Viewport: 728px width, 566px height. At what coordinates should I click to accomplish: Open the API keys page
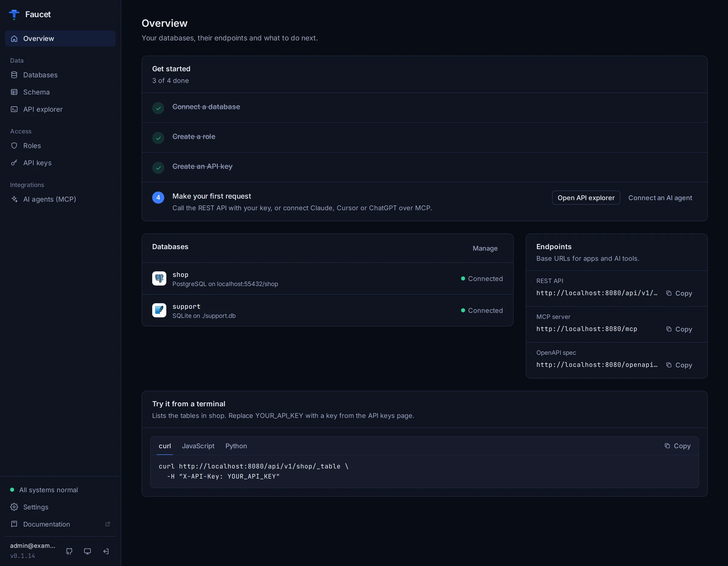coord(60,163)
